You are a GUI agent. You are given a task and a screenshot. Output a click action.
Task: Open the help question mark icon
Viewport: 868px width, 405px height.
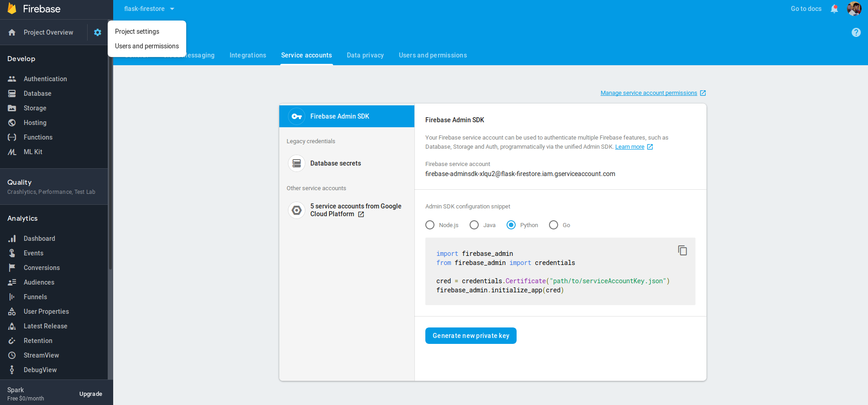point(856,32)
